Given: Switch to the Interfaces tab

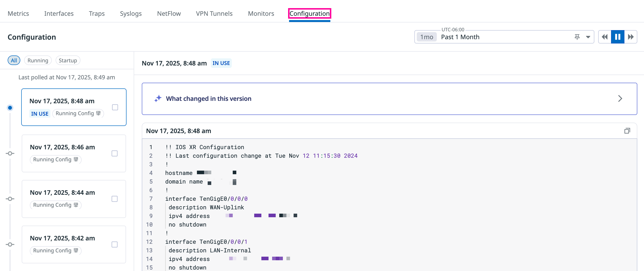Looking at the screenshot, I should click(59, 14).
